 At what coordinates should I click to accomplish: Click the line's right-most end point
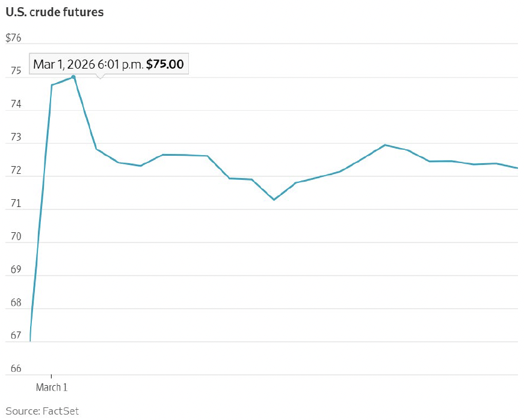517,168
